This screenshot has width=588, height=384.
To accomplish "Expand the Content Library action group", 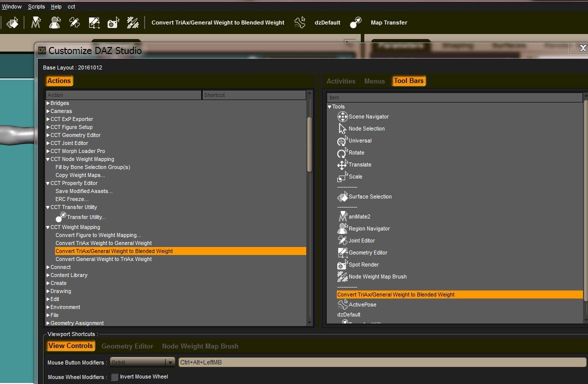I will [x=48, y=275].
